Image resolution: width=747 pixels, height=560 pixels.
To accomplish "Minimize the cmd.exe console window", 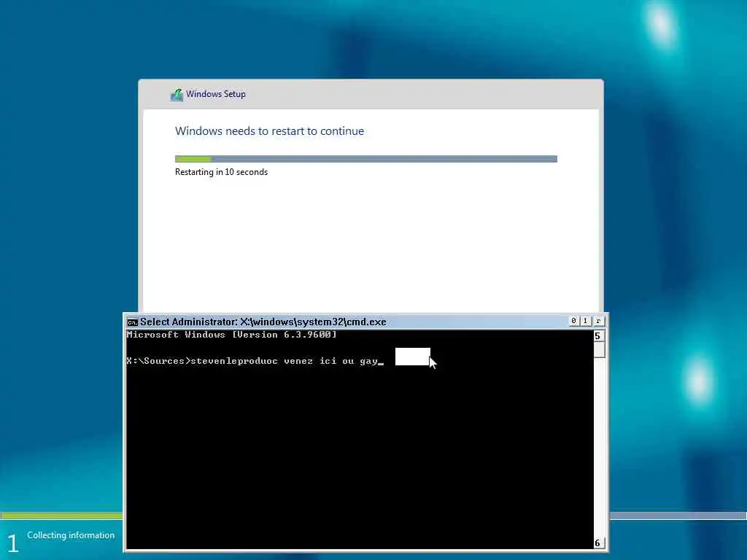I will pos(573,321).
